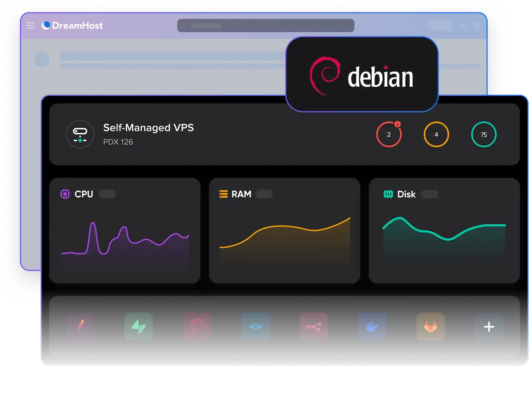Click the blurred avatar in back window
This screenshot has width=532, height=399.
click(42, 60)
